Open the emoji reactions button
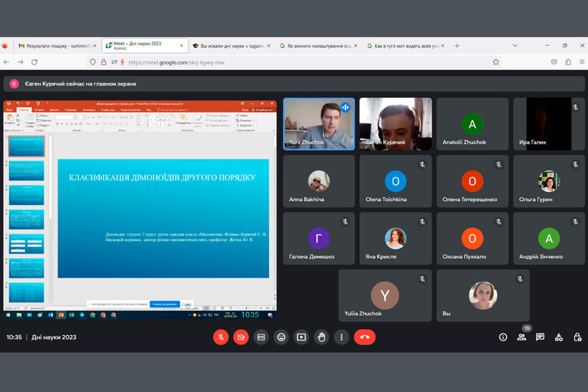This screenshot has height=392, width=588. tap(281, 337)
